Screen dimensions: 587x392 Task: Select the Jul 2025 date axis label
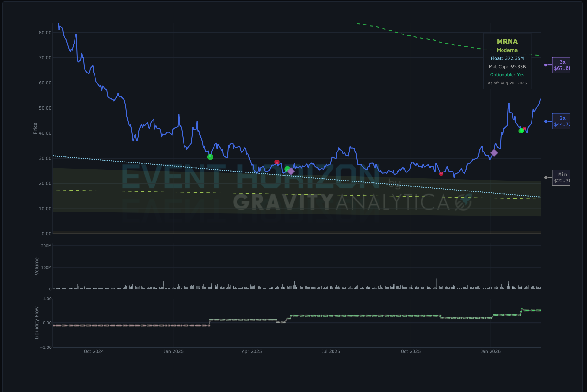tap(331, 351)
